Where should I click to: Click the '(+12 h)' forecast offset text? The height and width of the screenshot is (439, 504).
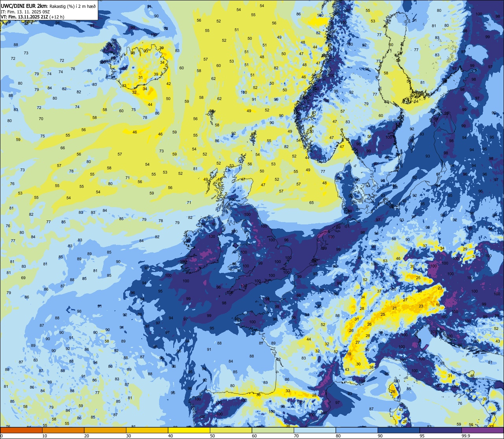[56, 17]
